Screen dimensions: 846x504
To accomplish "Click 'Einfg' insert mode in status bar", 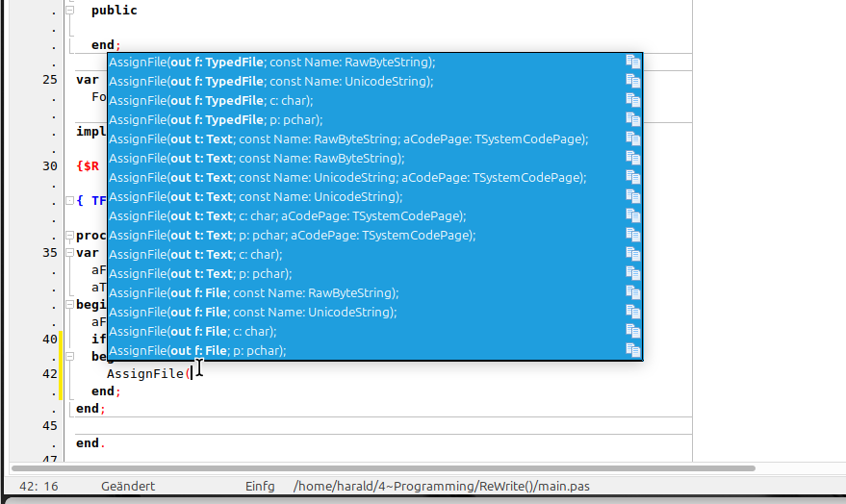I will coord(260,487).
